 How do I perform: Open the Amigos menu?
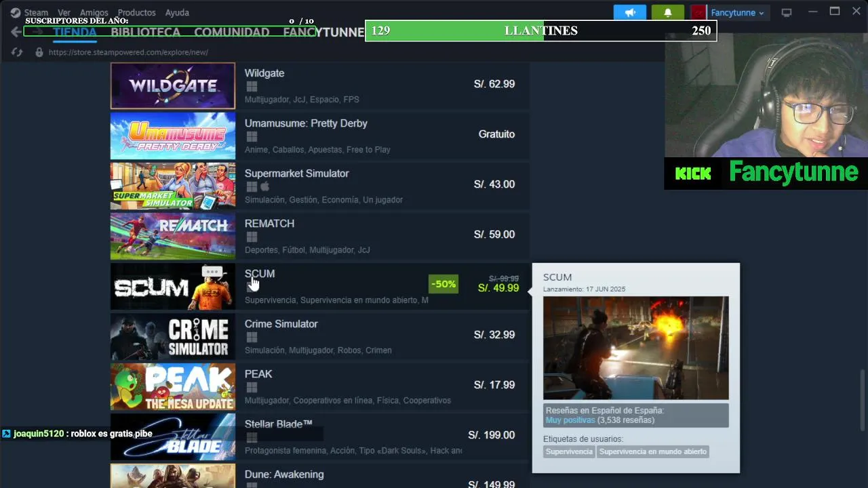point(94,13)
